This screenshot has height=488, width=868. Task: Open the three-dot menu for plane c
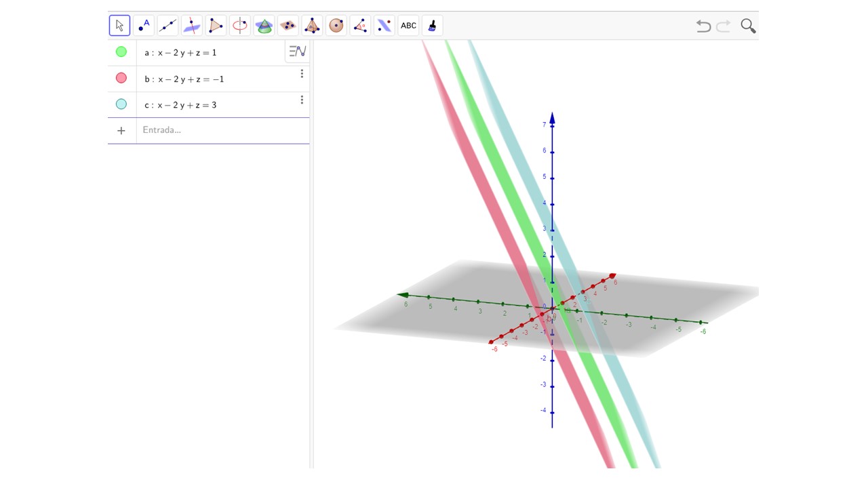(x=302, y=100)
